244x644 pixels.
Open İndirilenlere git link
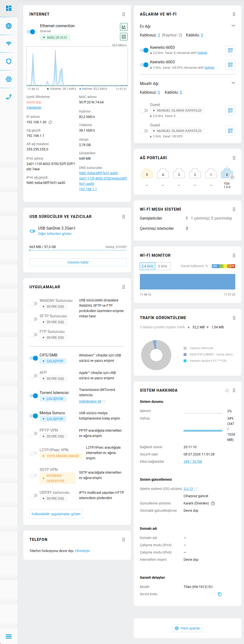pyautogui.click(x=90, y=401)
